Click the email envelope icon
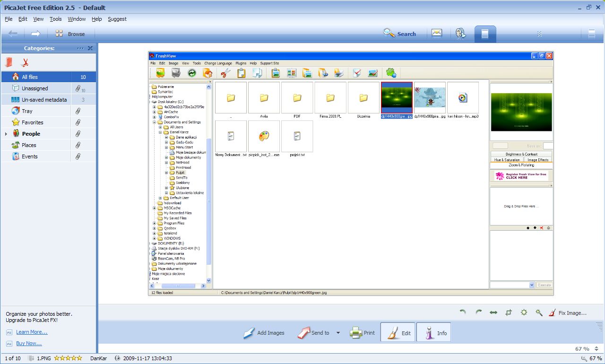This screenshot has height=364, width=605. point(436,33)
